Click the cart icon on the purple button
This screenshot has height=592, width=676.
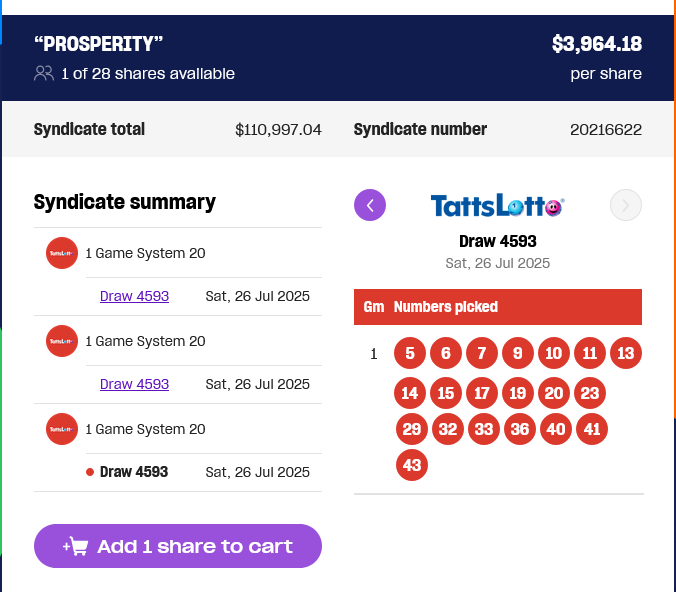[76, 546]
